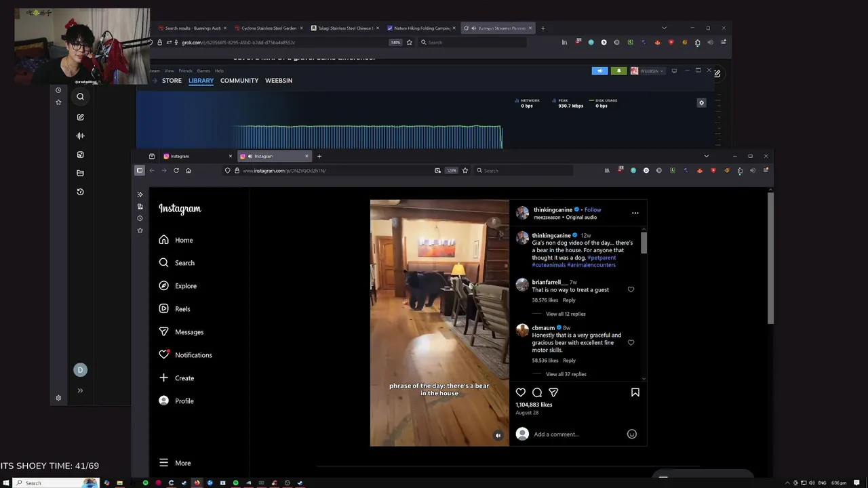
Task: Like cbmaum's comment
Action: point(631,343)
